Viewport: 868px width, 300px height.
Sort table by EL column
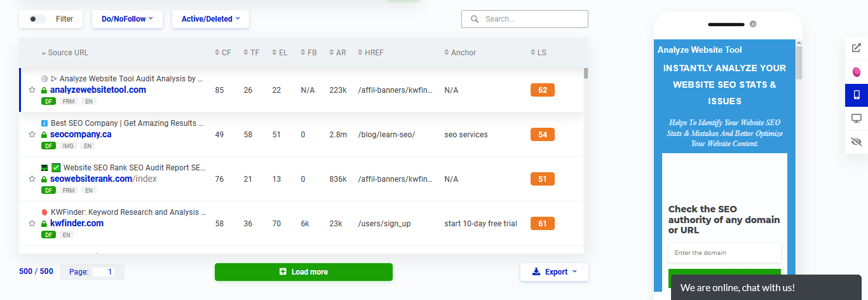279,53
